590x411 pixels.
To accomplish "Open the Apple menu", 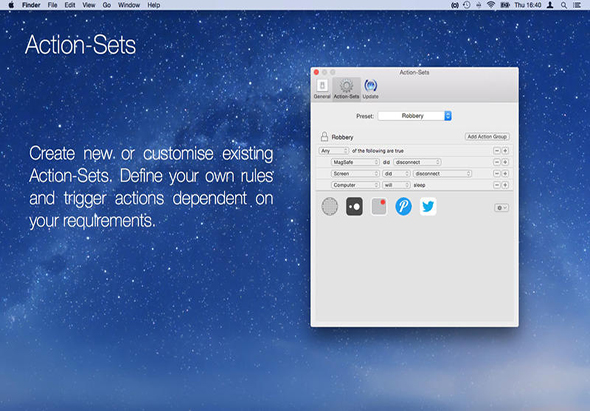I will point(11,5).
